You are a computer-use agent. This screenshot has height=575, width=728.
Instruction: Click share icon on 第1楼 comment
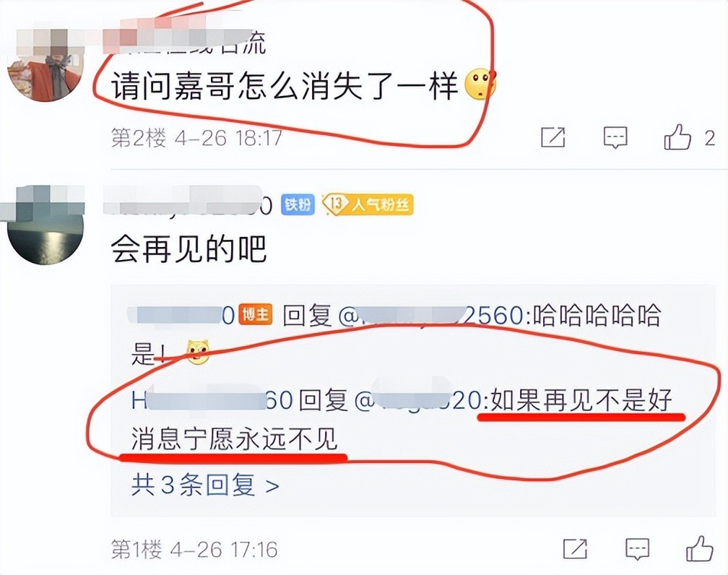coord(575,550)
